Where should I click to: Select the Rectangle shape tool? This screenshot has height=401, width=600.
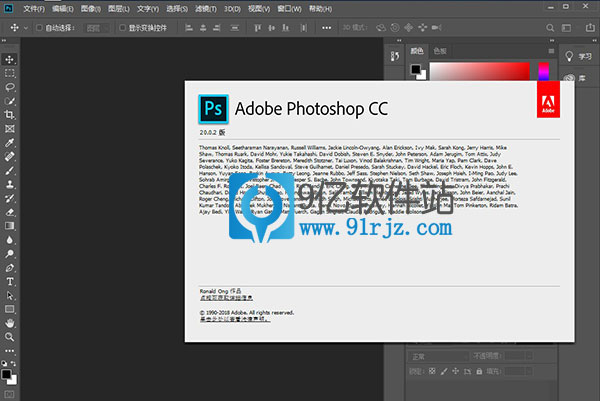click(10, 309)
